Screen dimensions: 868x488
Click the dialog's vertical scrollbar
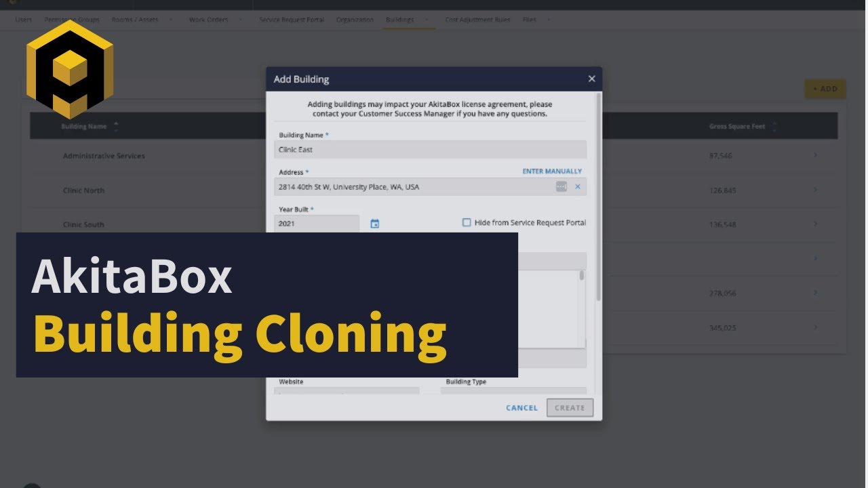coord(598,197)
